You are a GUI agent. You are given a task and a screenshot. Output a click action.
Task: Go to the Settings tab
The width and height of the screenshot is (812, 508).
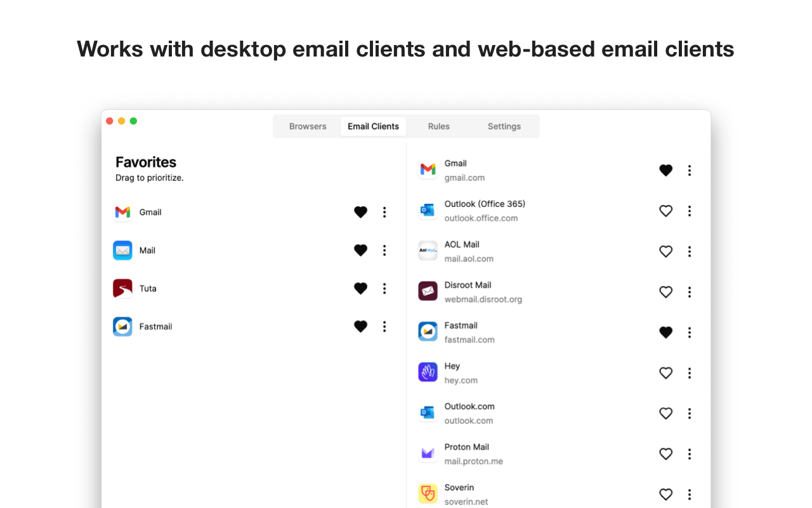pyautogui.click(x=504, y=126)
